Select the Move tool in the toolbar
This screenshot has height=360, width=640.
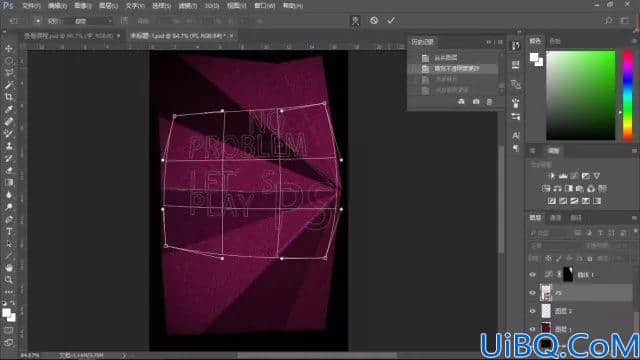click(9, 49)
